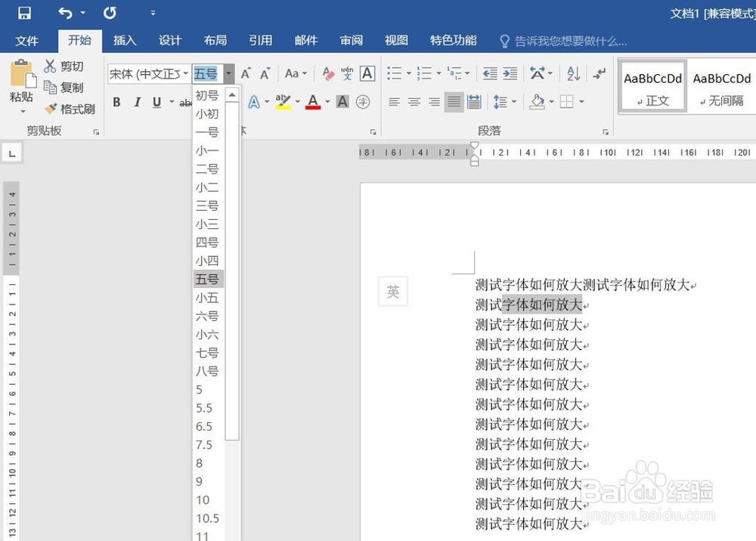Toggle bullet list formatting
756x541 pixels.
(x=394, y=73)
